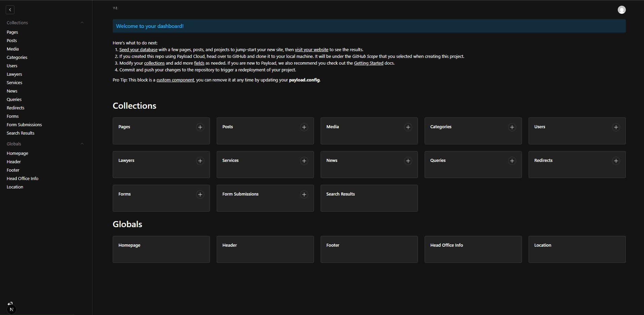Click the Next.js dev tools badge
This screenshot has height=315, width=644.
[11, 309]
